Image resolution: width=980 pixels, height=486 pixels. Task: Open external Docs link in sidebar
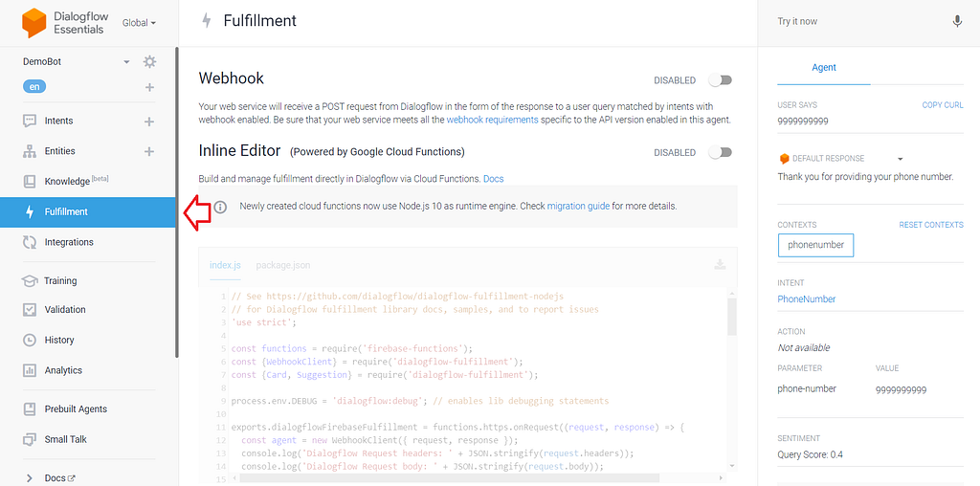click(x=60, y=478)
